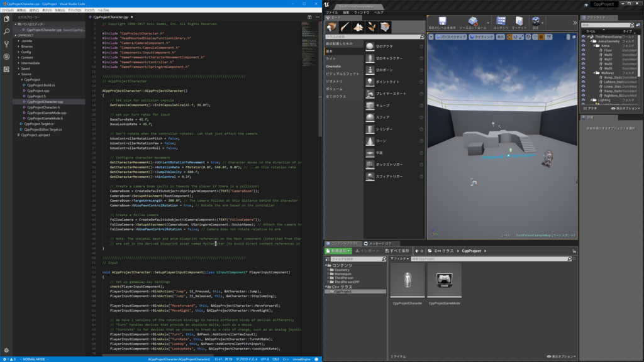Toggle the surface snapping button in viewport toolbar

[535, 37]
